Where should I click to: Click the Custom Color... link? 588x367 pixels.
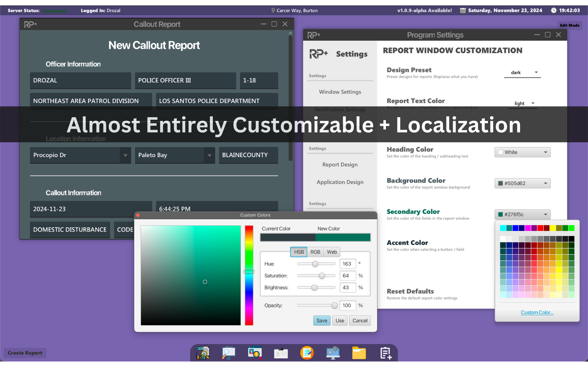(x=537, y=312)
